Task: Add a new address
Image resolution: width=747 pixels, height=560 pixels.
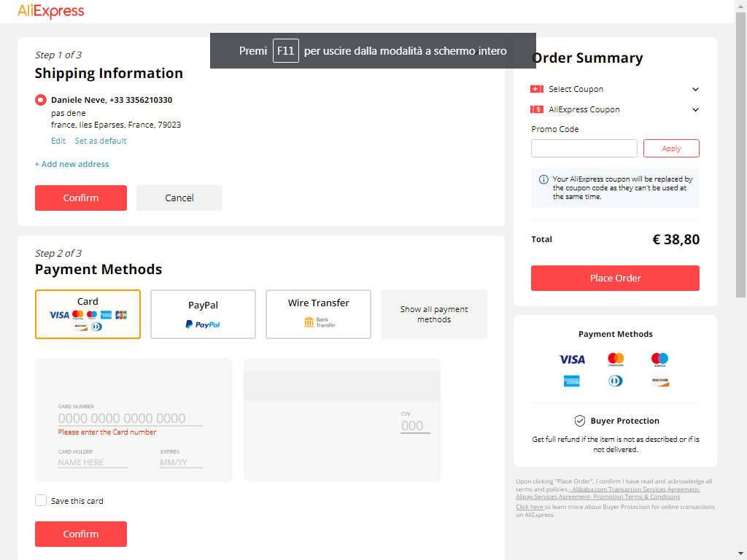Action: (x=72, y=164)
